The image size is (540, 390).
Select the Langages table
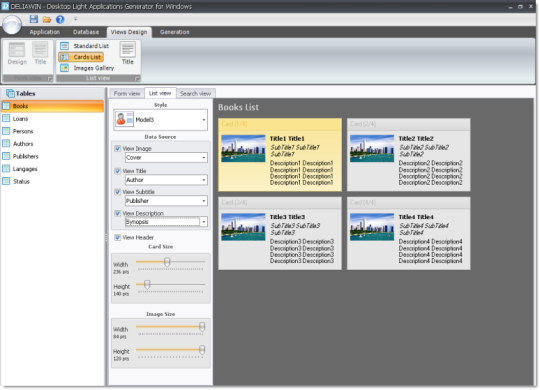pos(53,169)
